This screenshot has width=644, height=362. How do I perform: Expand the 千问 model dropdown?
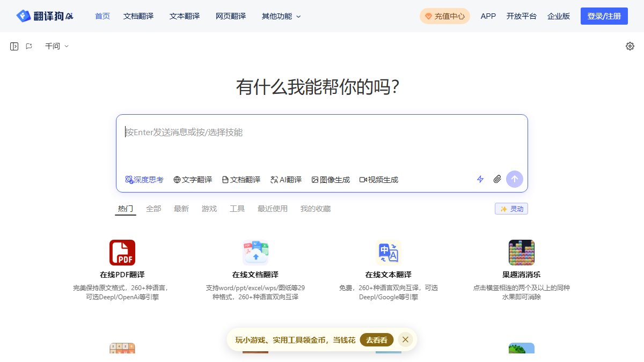57,46
